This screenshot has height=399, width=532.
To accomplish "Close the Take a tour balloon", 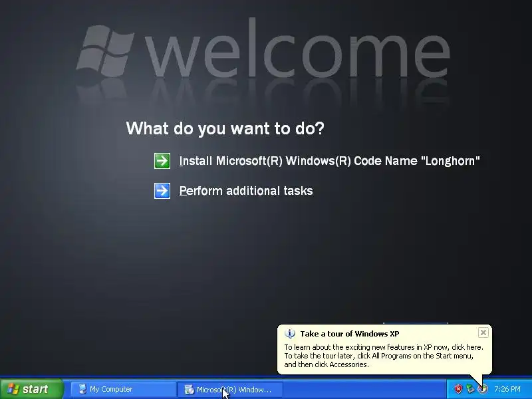I will [x=483, y=332].
